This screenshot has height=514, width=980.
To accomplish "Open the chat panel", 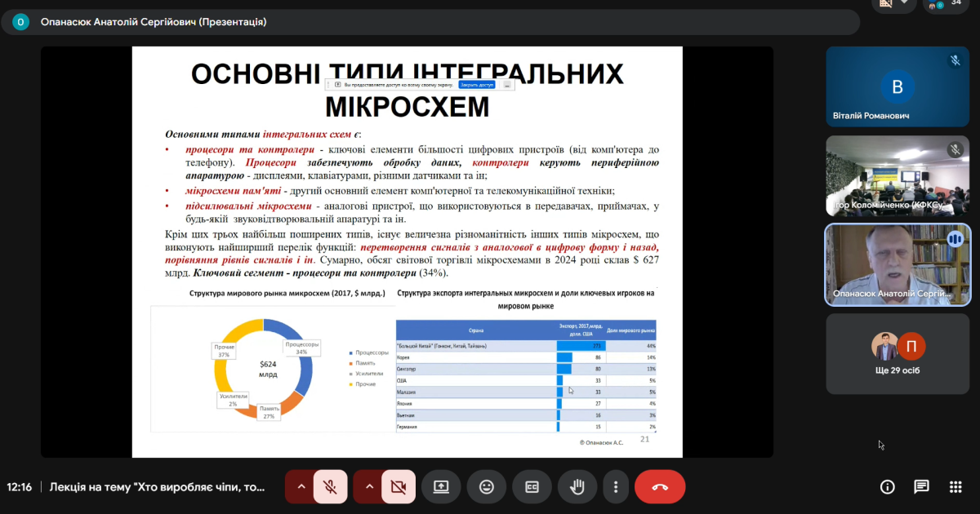I will (x=921, y=487).
